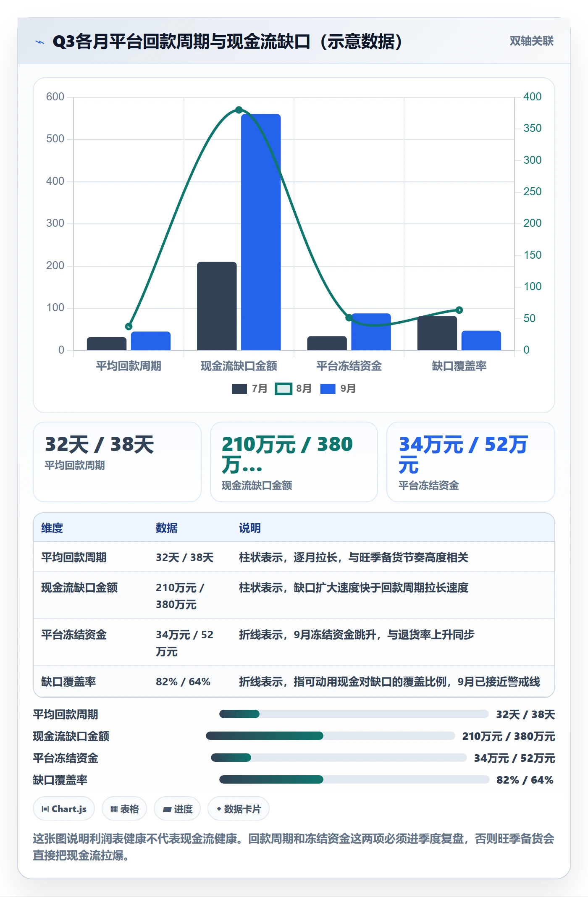Click the 表格 tag chip
Screen dimensions: 588x897
coord(124,809)
